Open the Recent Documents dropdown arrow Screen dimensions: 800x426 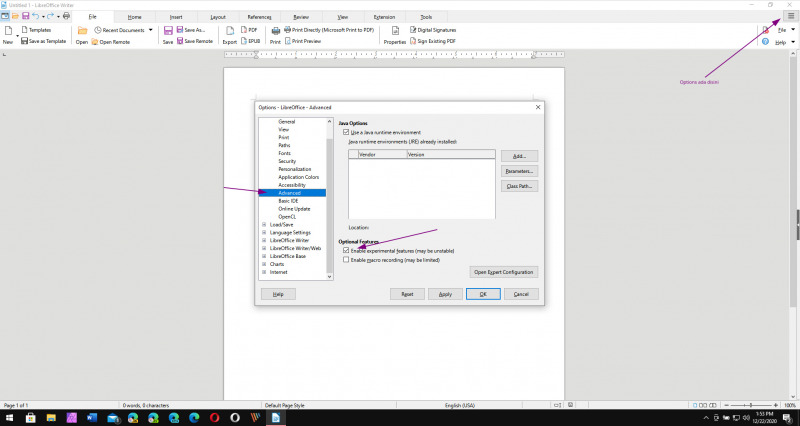150,30
